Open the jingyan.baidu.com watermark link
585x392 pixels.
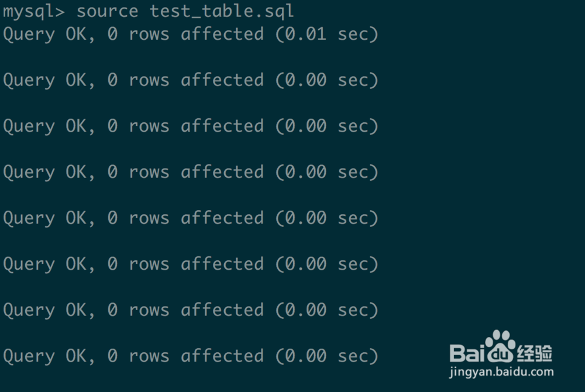(501, 372)
